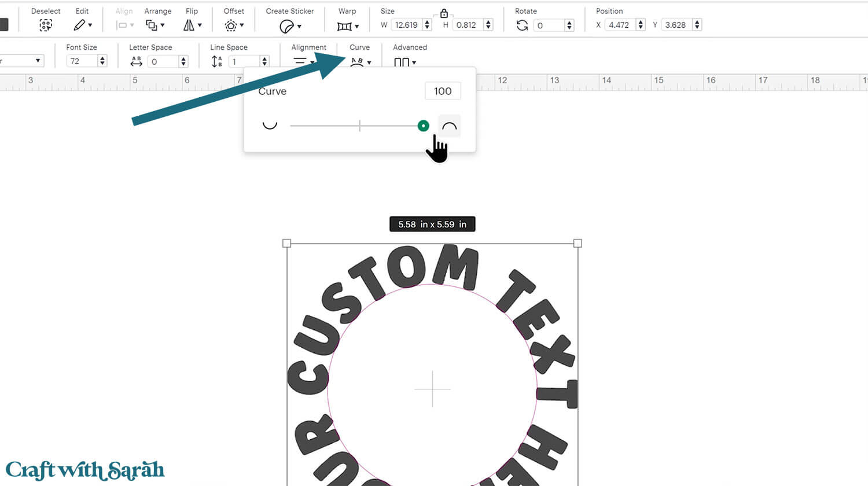Click the Rotate icon
Screen dimensions: 868x486
click(522, 25)
